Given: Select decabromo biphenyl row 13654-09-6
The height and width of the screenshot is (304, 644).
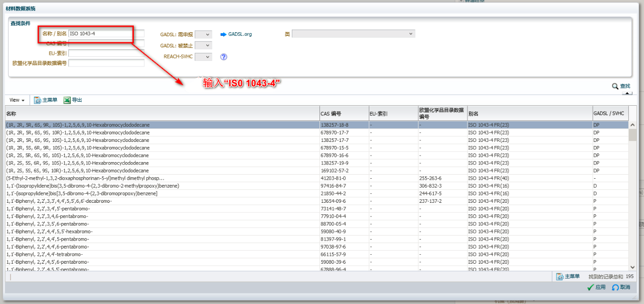Looking at the screenshot, I should (317, 201).
